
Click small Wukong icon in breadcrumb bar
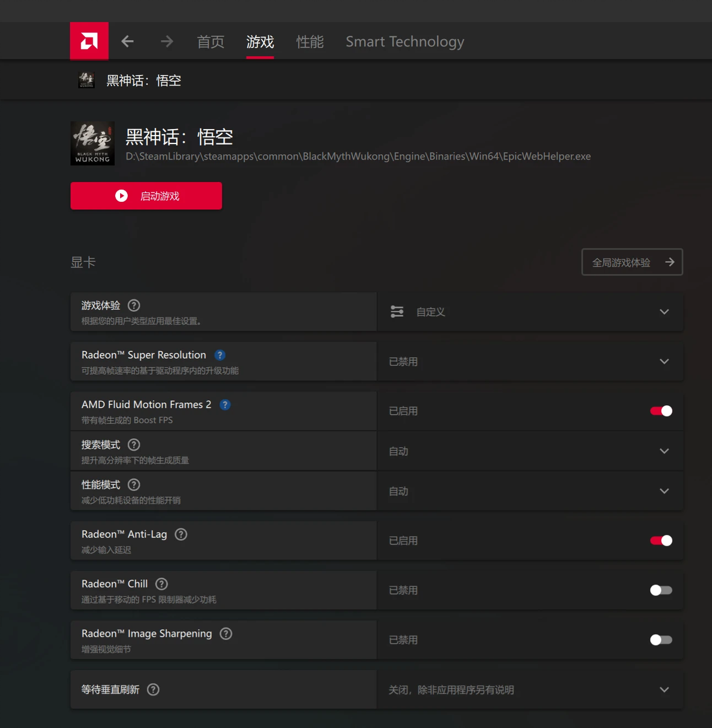pos(87,80)
